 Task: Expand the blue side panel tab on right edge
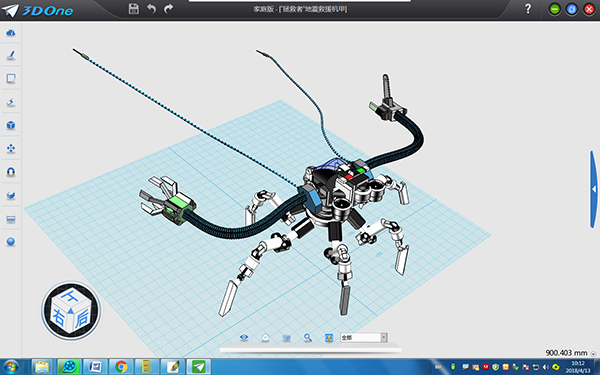(x=593, y=189)
